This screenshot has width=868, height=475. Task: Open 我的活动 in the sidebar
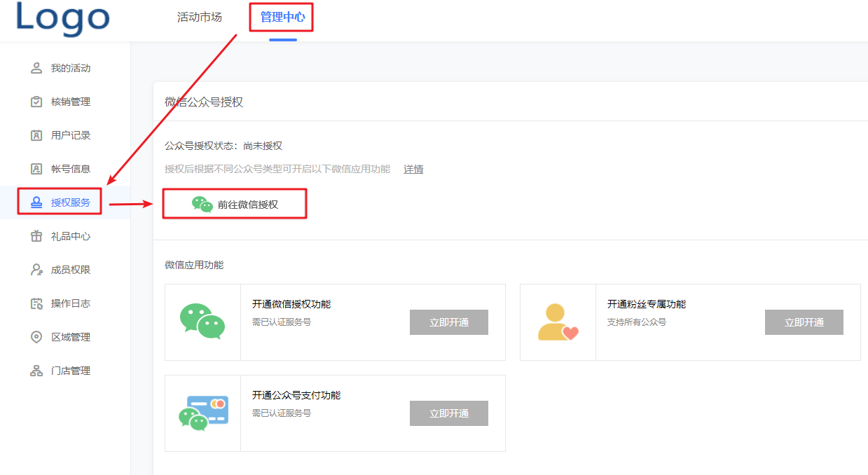coord(71,68)
